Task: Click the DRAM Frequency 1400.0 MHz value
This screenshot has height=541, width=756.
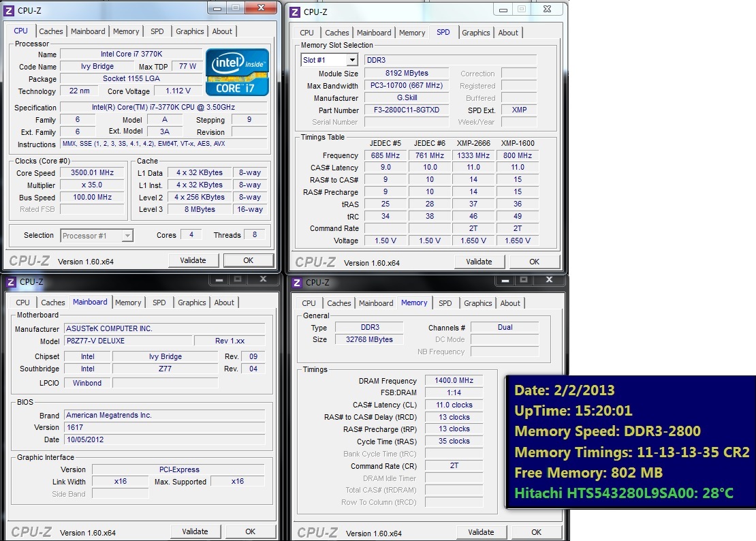Action: coord(454,380)
